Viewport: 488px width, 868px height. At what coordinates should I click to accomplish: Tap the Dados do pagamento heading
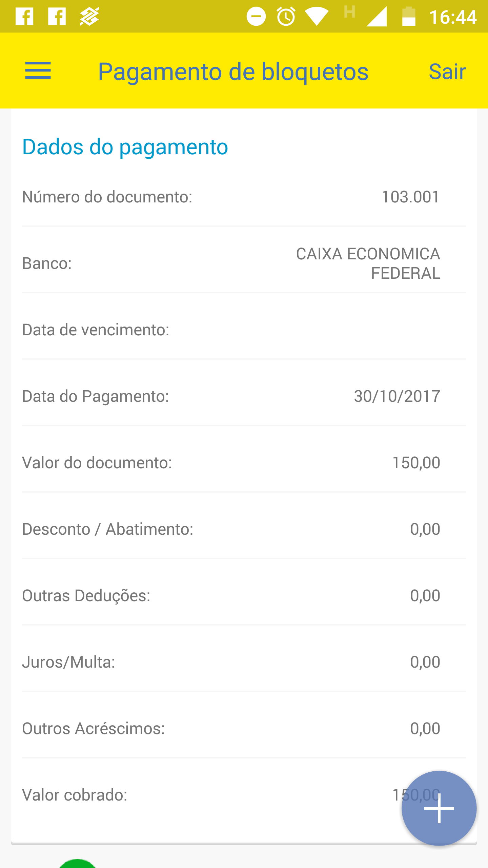(x=125, y=147)
